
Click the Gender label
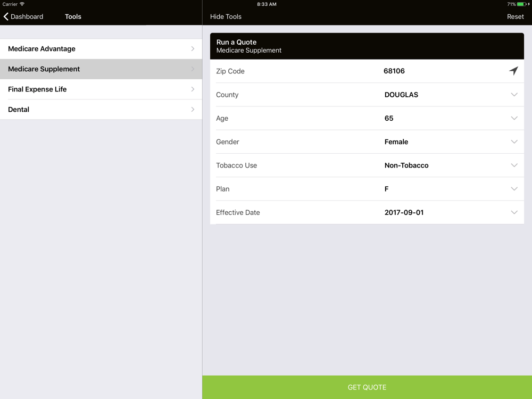227,142
